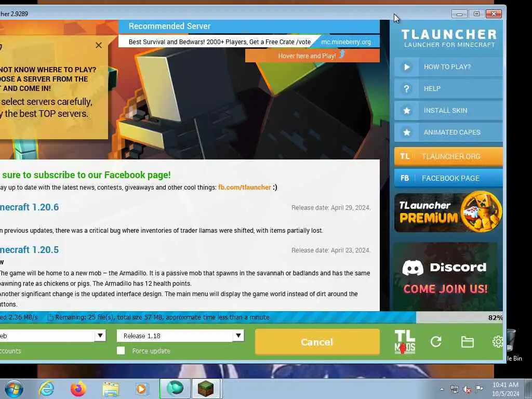
Task: Open the TLAUNCHER.ORG button
Action: 448,156
